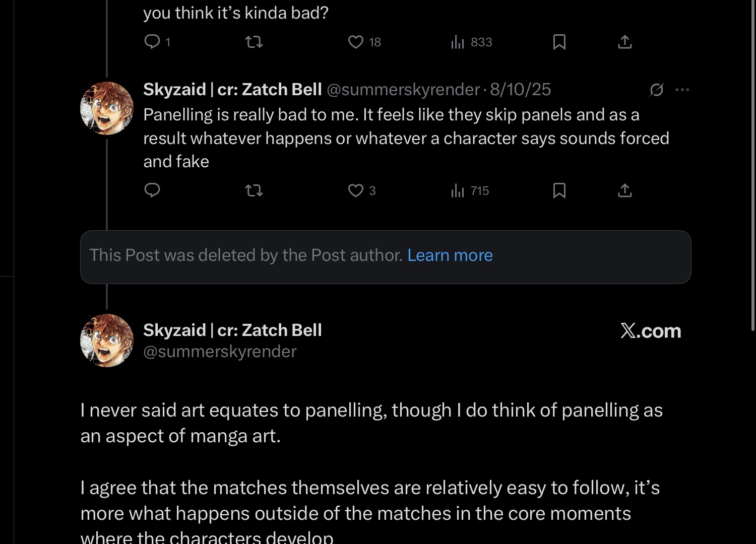
Task: Click the vertical scrollbar on the right edge
Action: (753, 166)
